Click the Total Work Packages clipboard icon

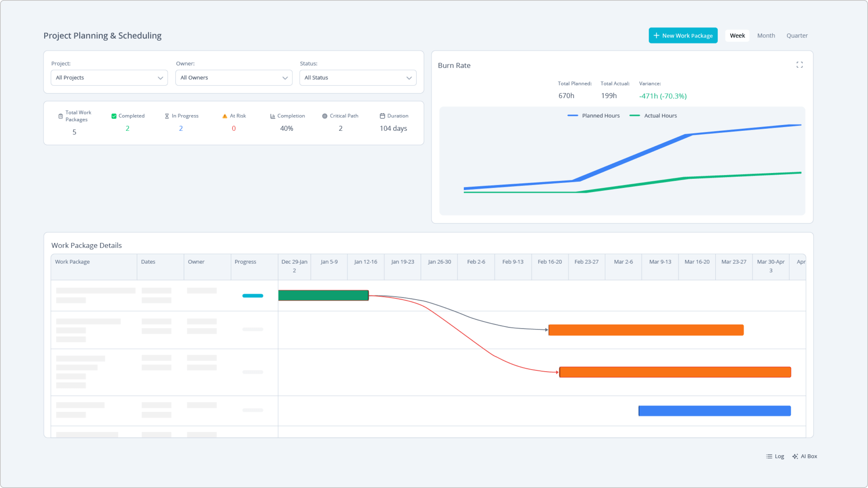(60, 116)
